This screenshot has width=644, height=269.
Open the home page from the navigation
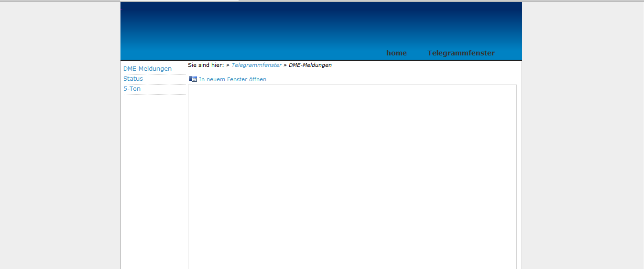(396, 53)
